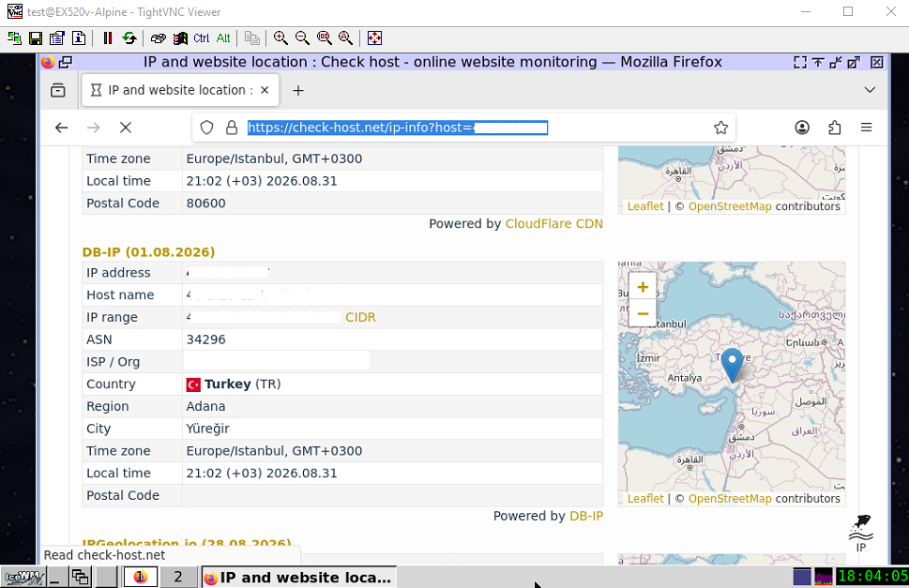Open OpenStreetMap link on DB-IP map
The image size is (909, 588).
pos(730,499)
